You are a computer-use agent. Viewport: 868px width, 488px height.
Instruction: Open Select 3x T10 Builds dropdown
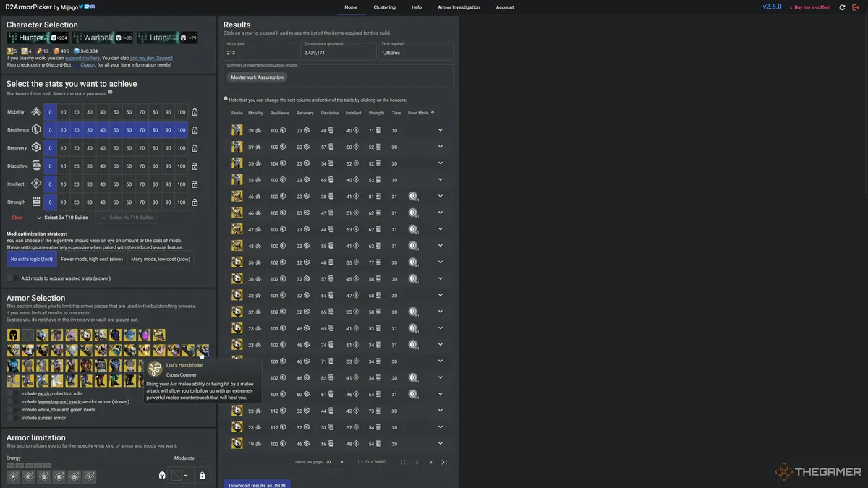click(62, 218)
